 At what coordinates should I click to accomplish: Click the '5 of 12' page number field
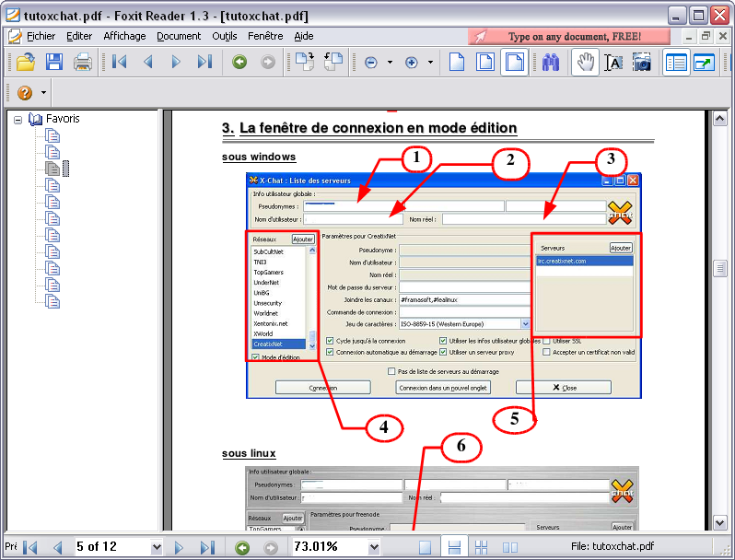(x=112, y=547)
